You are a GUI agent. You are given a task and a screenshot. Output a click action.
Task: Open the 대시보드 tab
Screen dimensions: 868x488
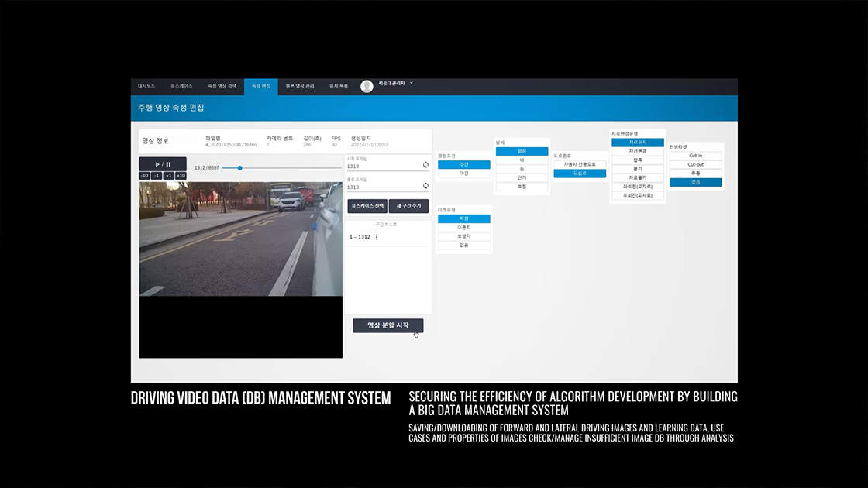(x=146, y=86)
